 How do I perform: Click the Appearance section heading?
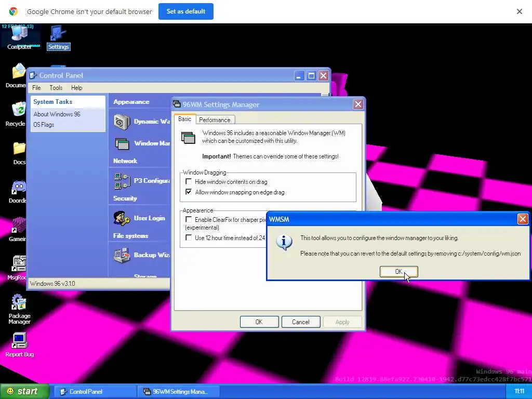tap(131, 102)
